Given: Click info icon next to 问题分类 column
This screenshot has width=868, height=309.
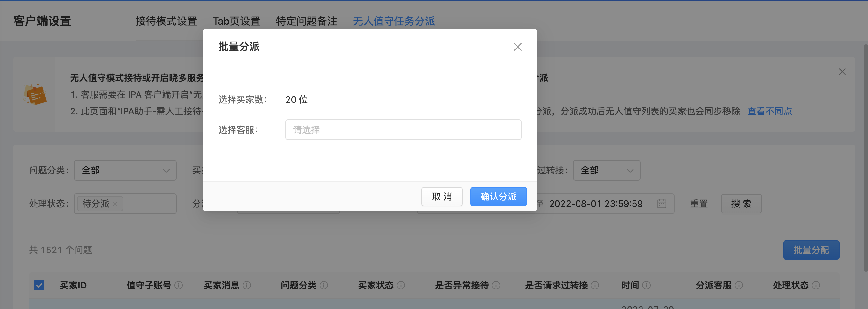Looking at the screenshot, I should click(323, 286).
